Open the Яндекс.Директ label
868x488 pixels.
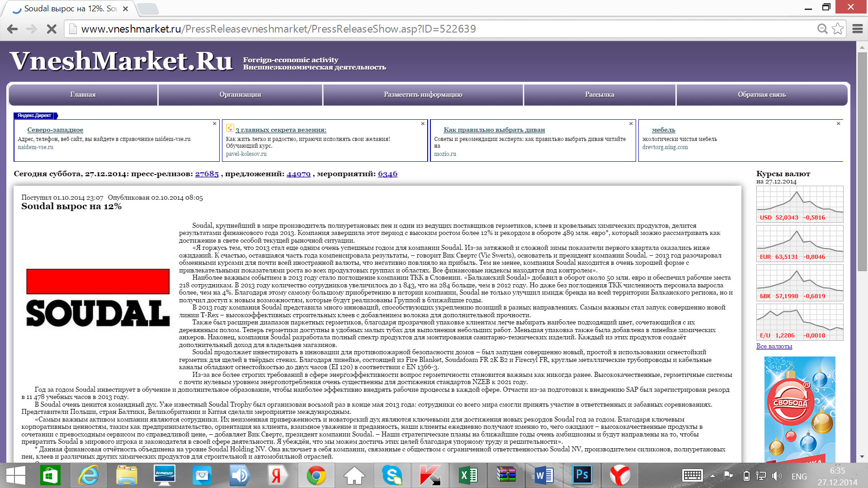34,116
